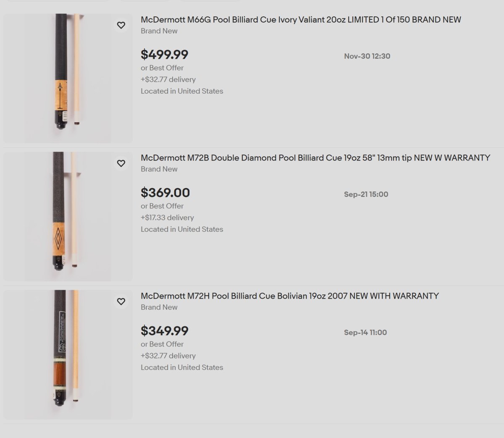Click the $499.99 price
The height and width of the screenshot is (438, 504).
pos(164,55)
